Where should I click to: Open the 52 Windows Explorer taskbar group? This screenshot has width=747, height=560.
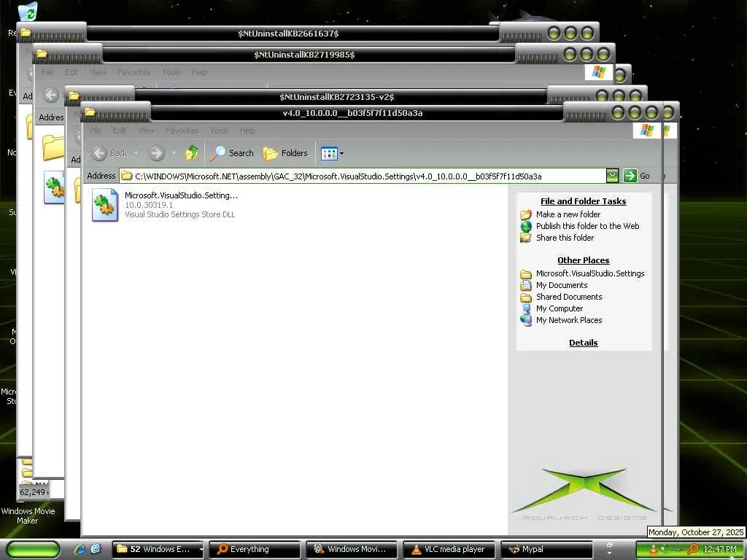pos(158,550)
